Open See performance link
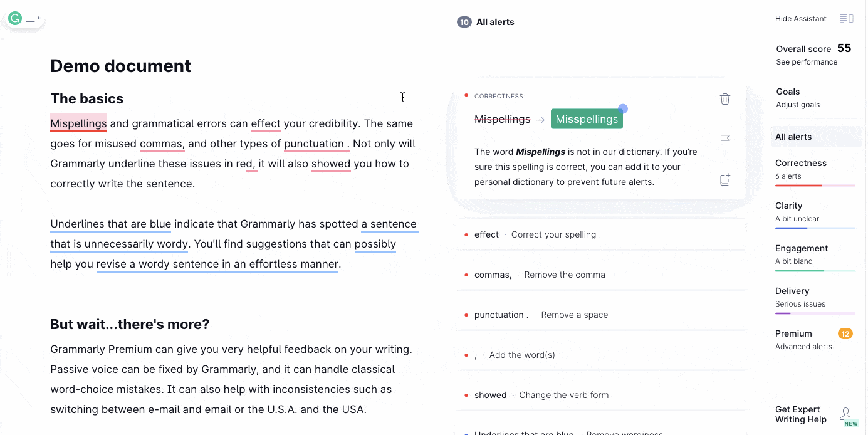Viewport: 868px width, 435px height. [807, 62]
